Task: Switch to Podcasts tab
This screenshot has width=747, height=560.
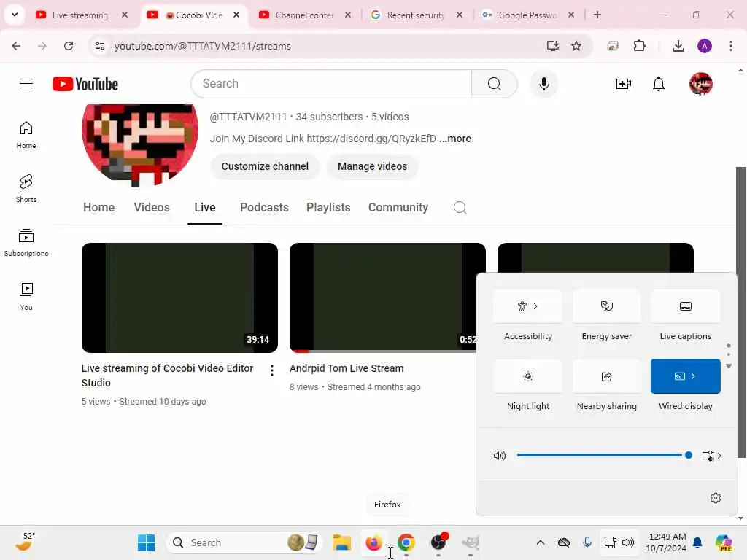Action: 264,208
